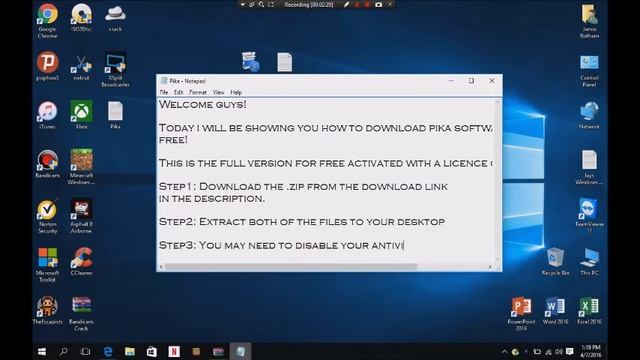This screenshot has width=640, height=360.
Task: Open Notepad Help menu
Action: point(236,92)
